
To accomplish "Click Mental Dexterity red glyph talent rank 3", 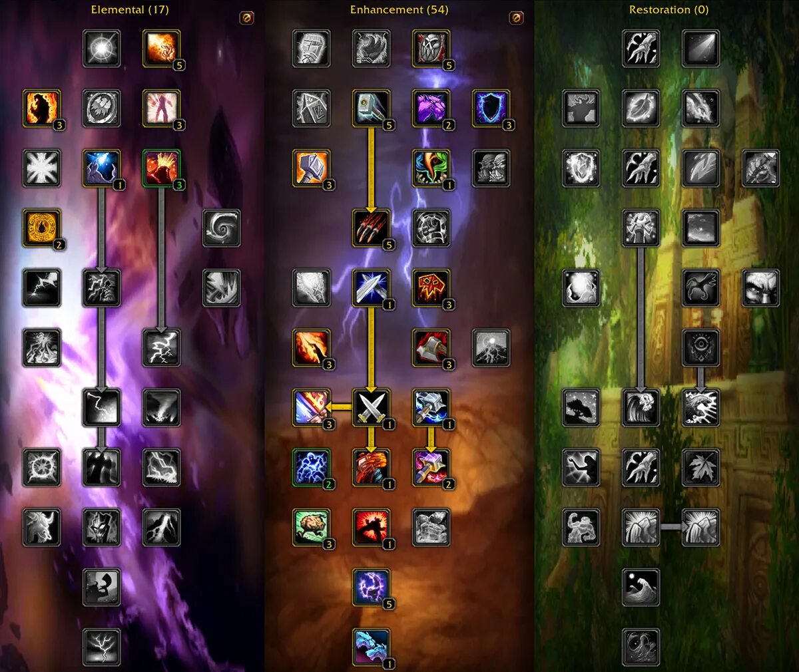I will (431, 288).
